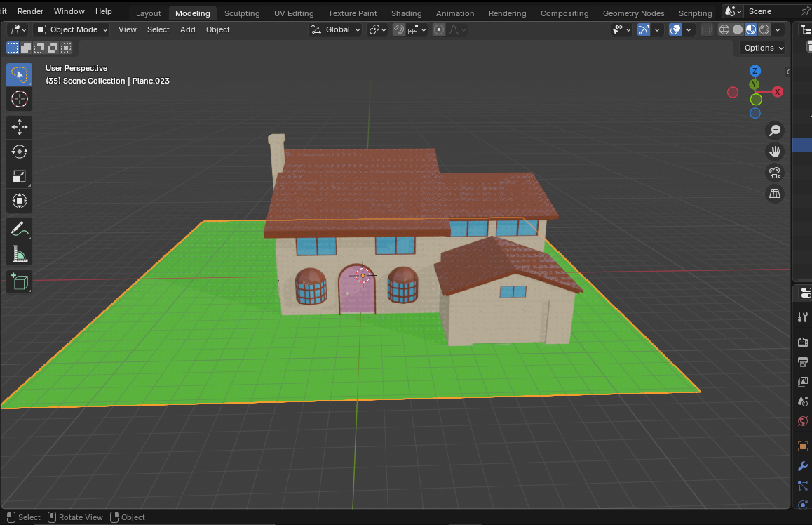Switch to solid viewport shading
Viewport: 812px width, 525px height.
(x=738, y=29)
